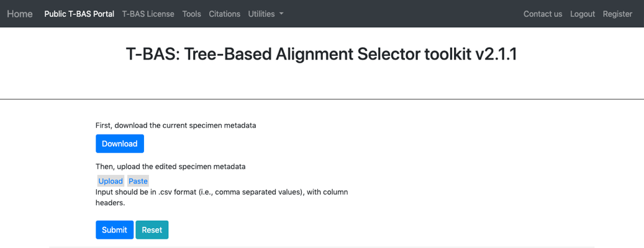Go to the Home page link
Screen dimensions: 644x248
[20, 14]
